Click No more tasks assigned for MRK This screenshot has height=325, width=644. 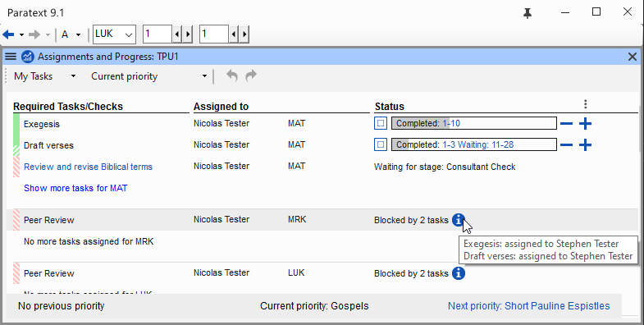(x=89, y=241)
